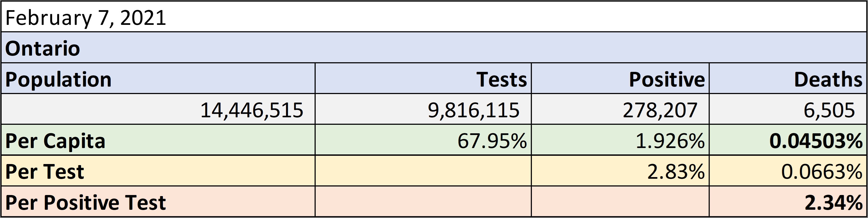
Task: Select the Population column header
Action: 158,78
